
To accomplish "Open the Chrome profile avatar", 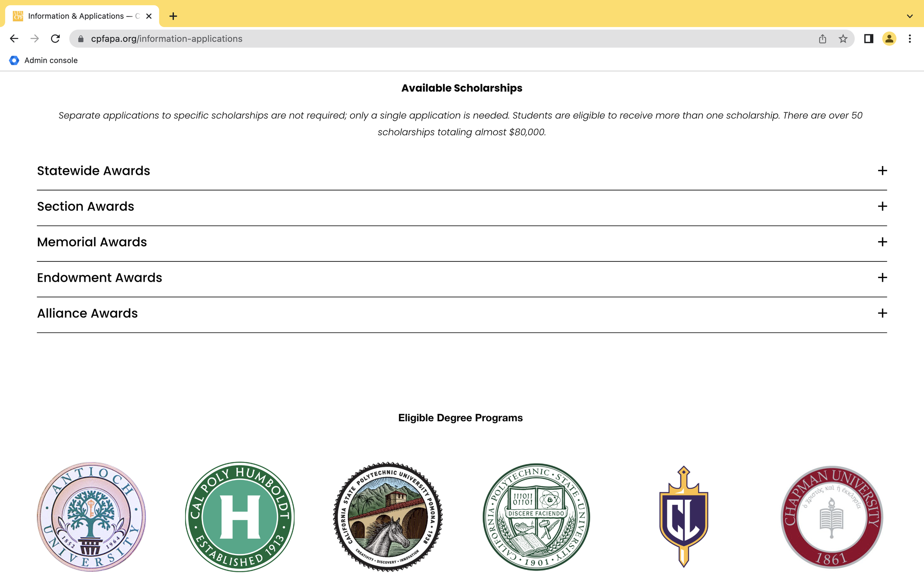I will tap(889, 38).
